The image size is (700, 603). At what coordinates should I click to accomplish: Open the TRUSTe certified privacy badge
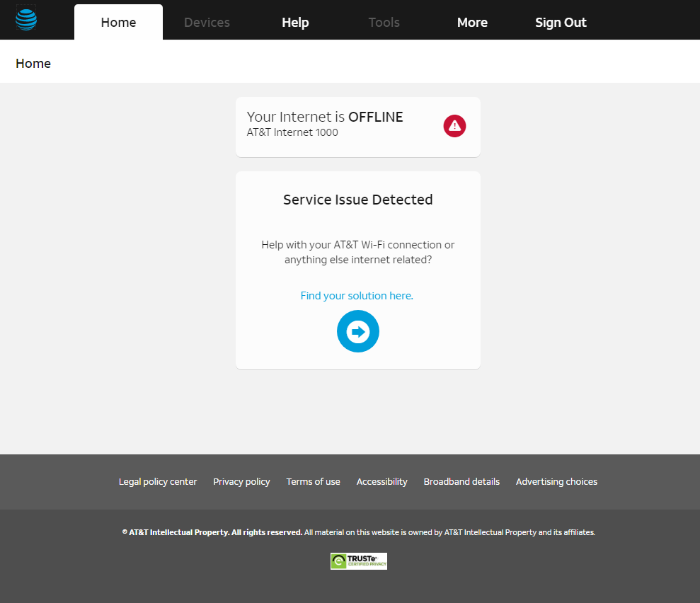click(x=358, y=561)
